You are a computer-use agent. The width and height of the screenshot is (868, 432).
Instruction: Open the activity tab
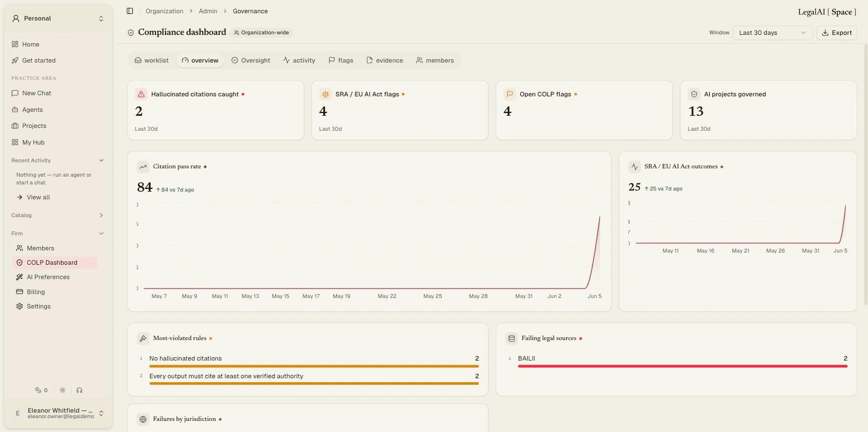[299, 60]
